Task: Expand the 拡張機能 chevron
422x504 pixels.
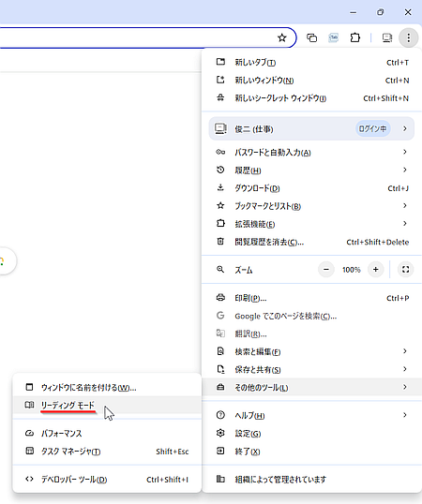Action: [405, 223]
